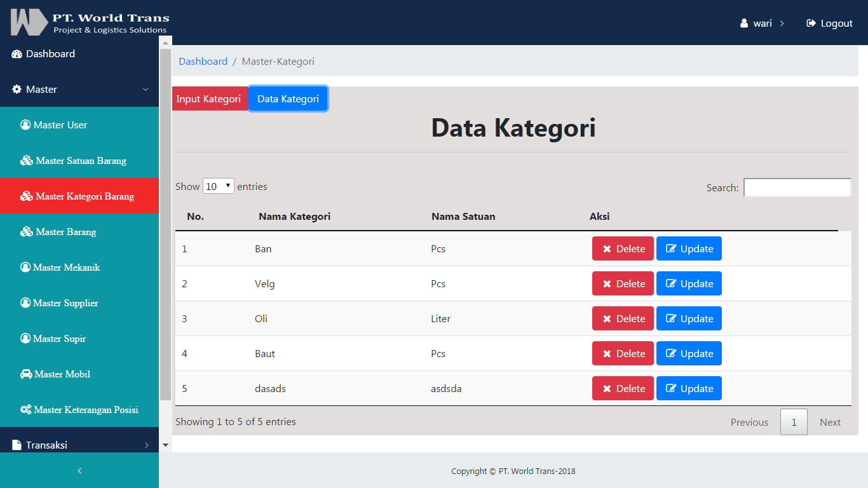Collapse the Master menu chevron
Image resolution: width=868 pixels, height=488 pixels.
146,90
